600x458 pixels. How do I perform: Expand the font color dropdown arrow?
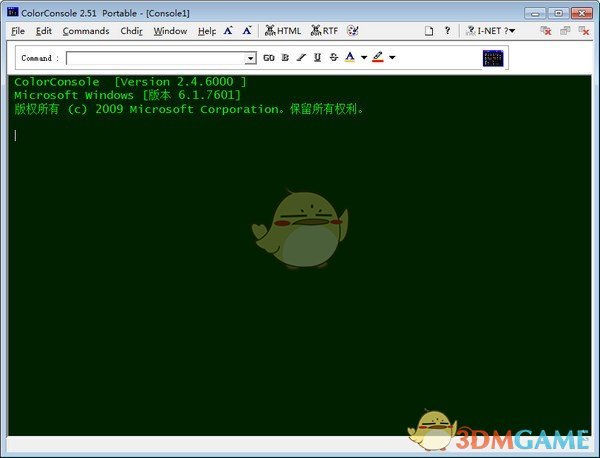click(x=364, y=58)
